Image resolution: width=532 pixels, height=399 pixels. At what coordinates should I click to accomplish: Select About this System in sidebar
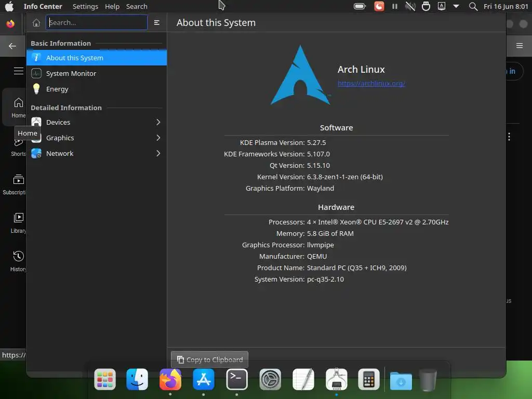point(97,58)
